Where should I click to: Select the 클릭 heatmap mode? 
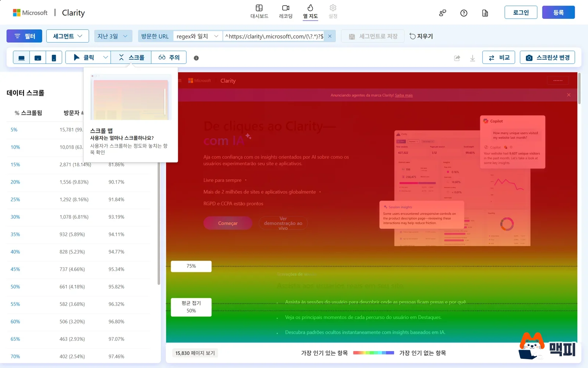click(84, 57)
